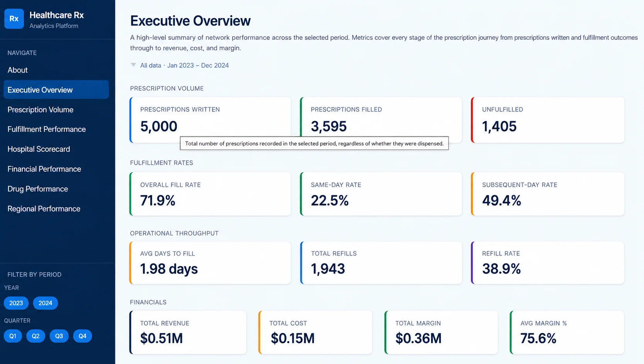Click the Same-Day Rate 22.5% value
Screen dimensions: 644x364
pyautogui.click(x=330, y=200)
